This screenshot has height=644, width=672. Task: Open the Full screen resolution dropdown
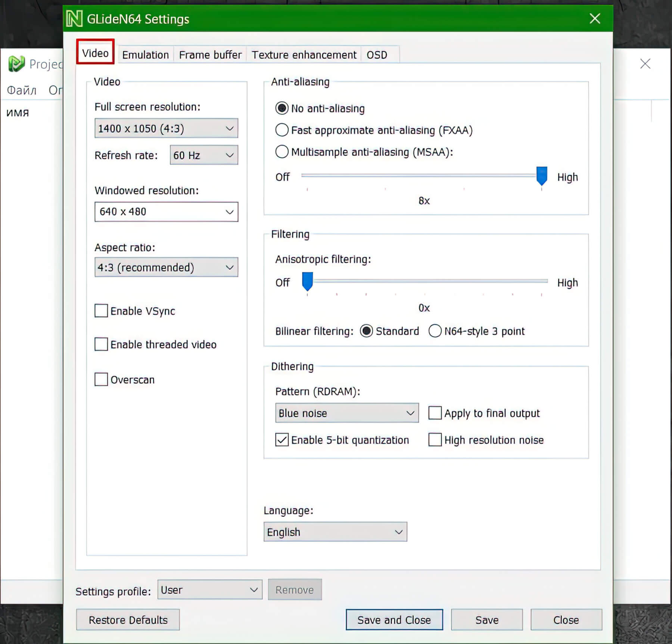click(166, 129)
